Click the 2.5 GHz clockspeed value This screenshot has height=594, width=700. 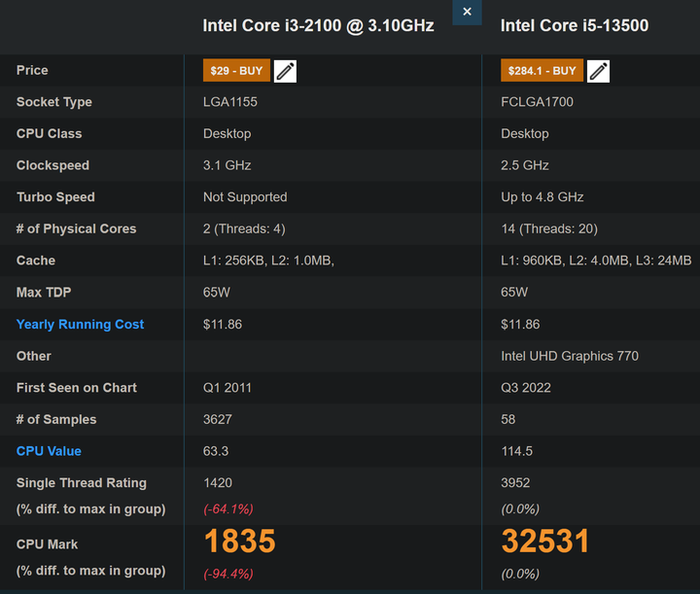[x=525, y=165]
